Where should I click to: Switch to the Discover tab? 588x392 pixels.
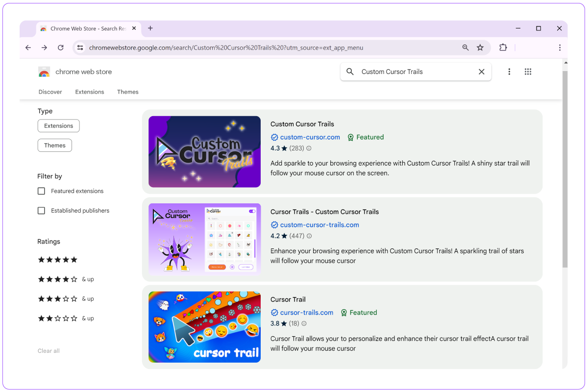[50, 92]
